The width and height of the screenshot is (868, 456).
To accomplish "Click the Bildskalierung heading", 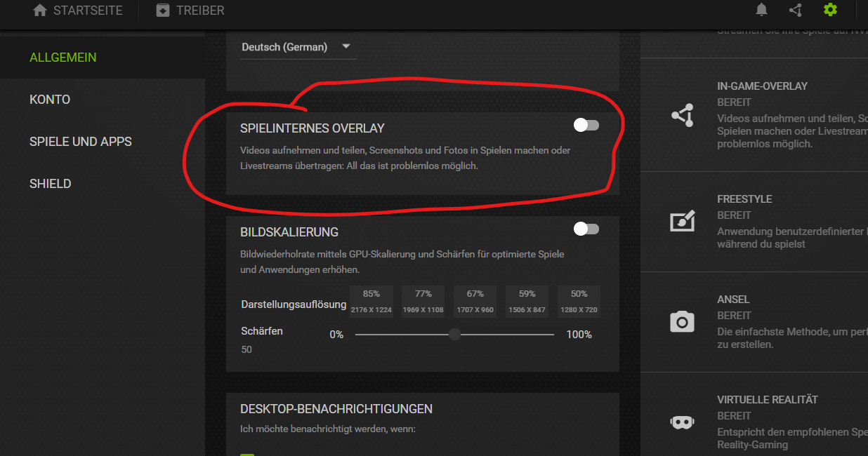I will click(x=289, y=232).
